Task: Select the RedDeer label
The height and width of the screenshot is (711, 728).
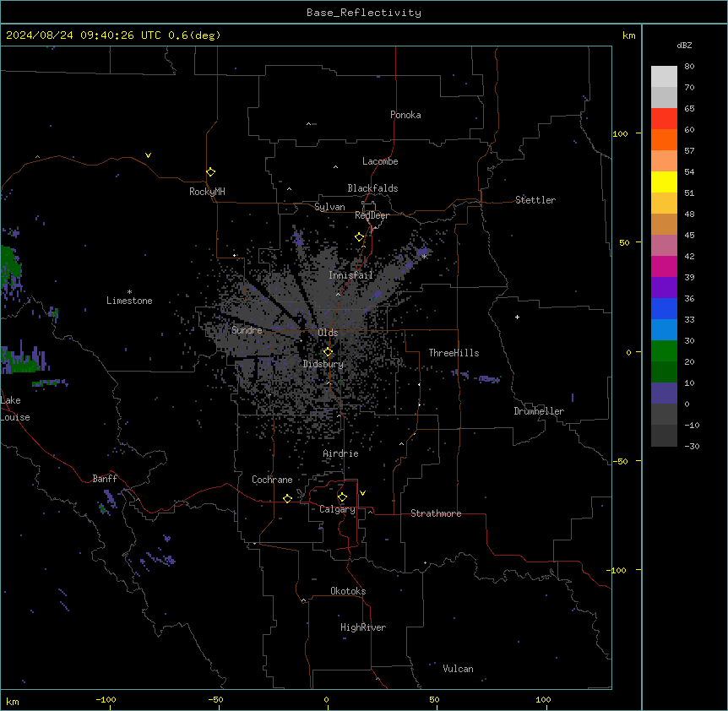Action: [x=372, y=215]
